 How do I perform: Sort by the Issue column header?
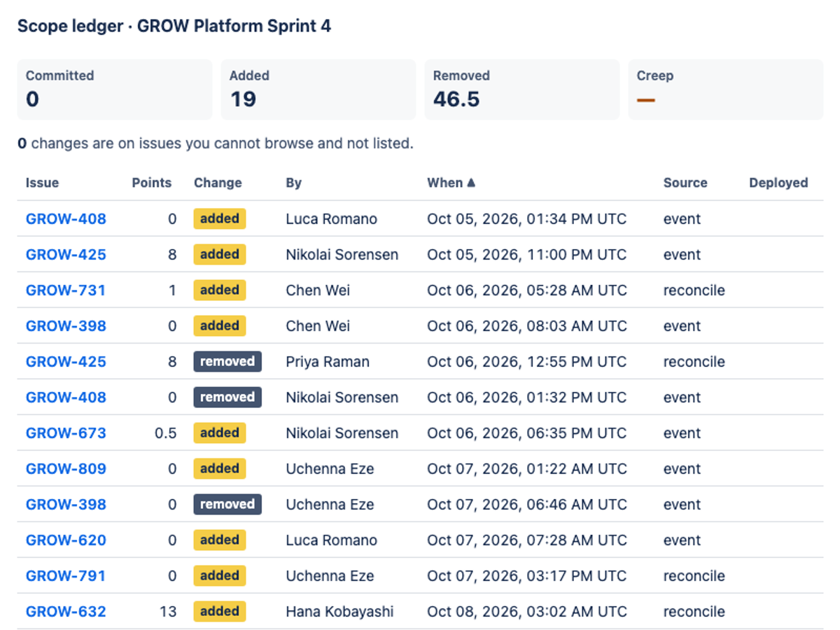point(42,183)
